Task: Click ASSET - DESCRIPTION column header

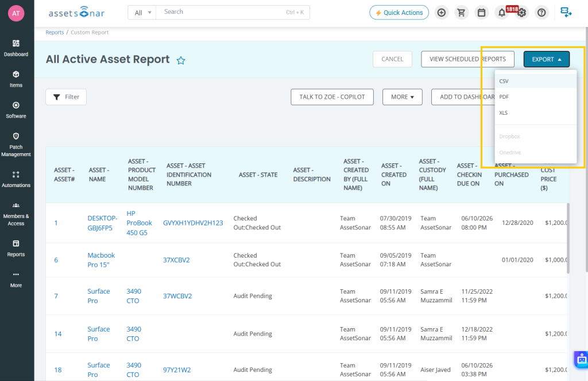Action: [x=312, y=174]
